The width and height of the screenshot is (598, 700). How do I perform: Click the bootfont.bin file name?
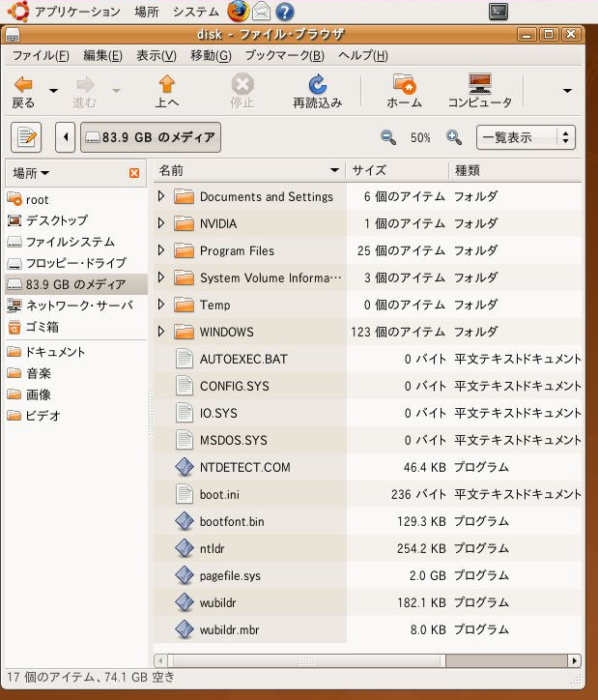tap(232, 521)
